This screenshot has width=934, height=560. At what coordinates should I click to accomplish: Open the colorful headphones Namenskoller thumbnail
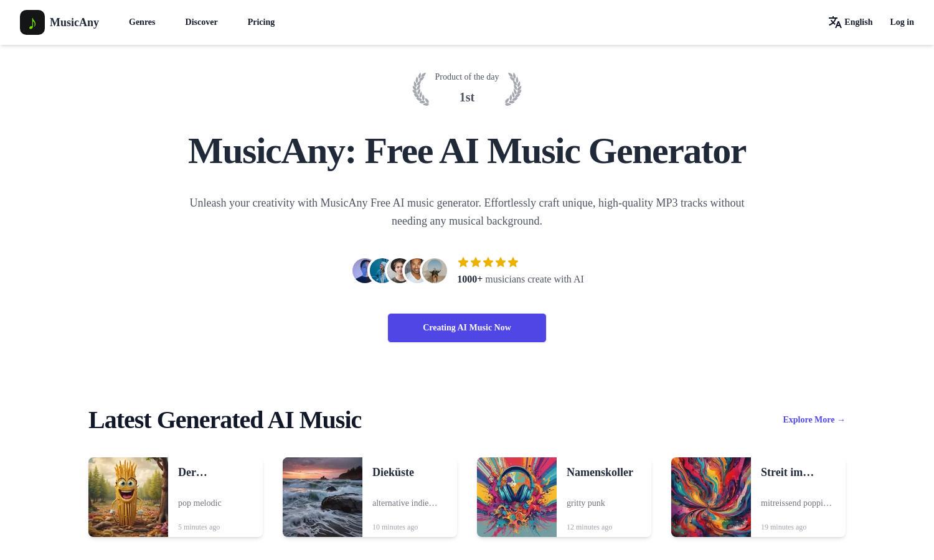coord(517,497)
